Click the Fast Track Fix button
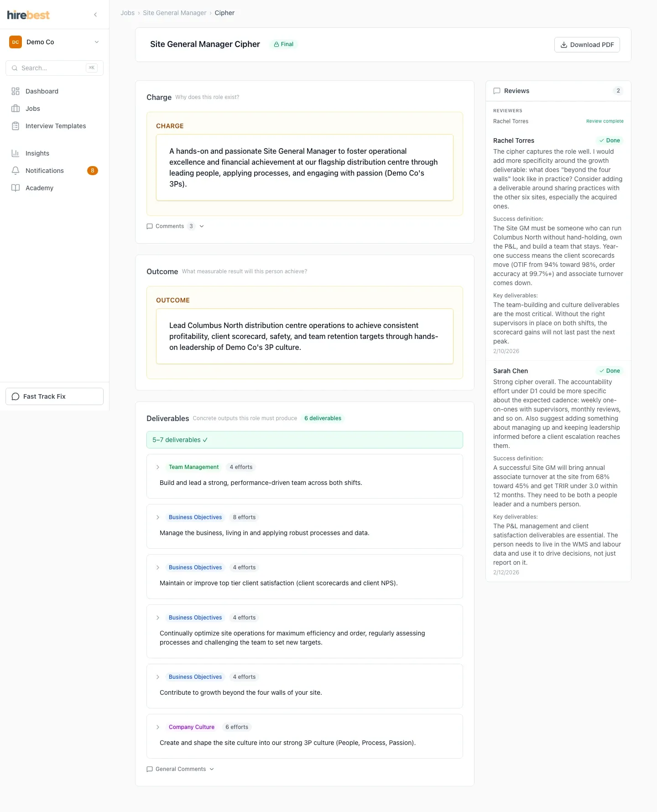Image resolution: width=657 pixels, height=812 pixels. click(54, 396)
